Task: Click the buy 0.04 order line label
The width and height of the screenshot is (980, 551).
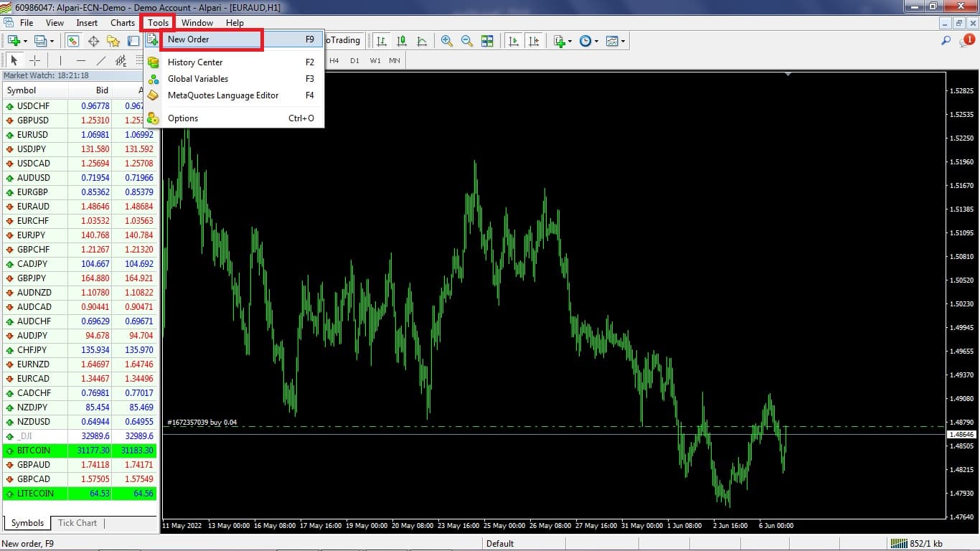Action: (x=202, y=423)
